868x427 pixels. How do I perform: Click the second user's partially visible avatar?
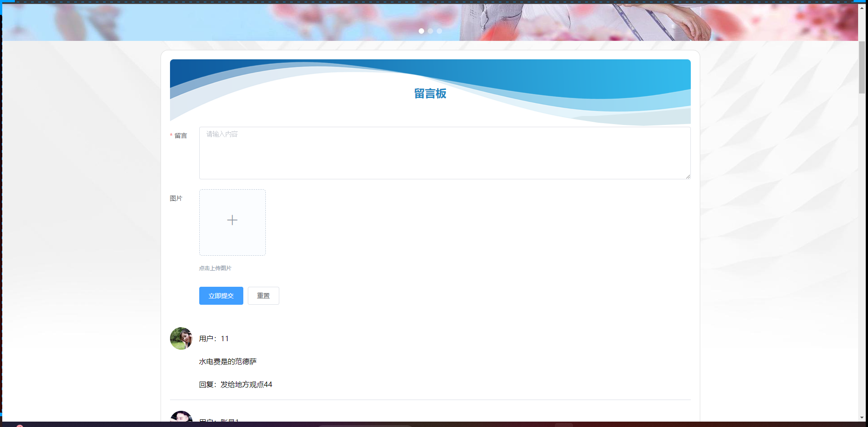tap(181, 417)
